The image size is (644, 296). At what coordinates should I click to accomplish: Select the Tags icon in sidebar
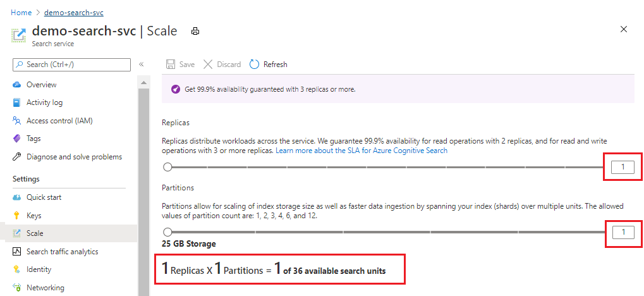click(17, 139)
